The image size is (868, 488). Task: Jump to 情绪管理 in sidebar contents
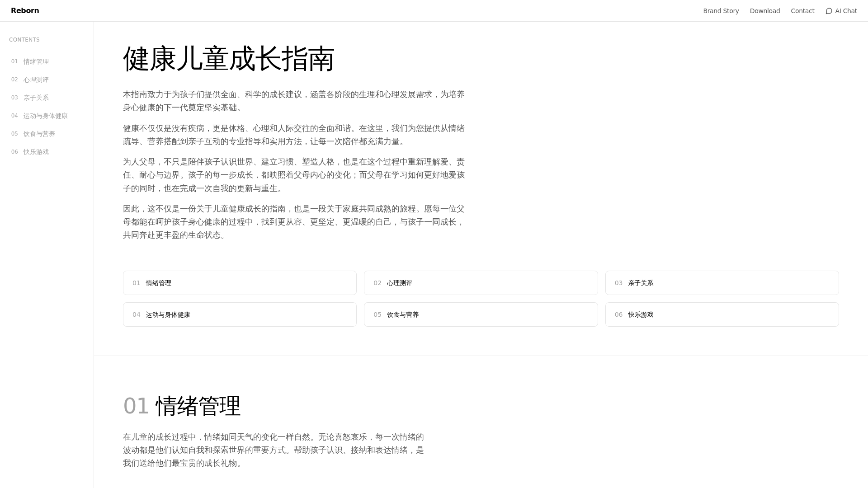tap(36, 61)
